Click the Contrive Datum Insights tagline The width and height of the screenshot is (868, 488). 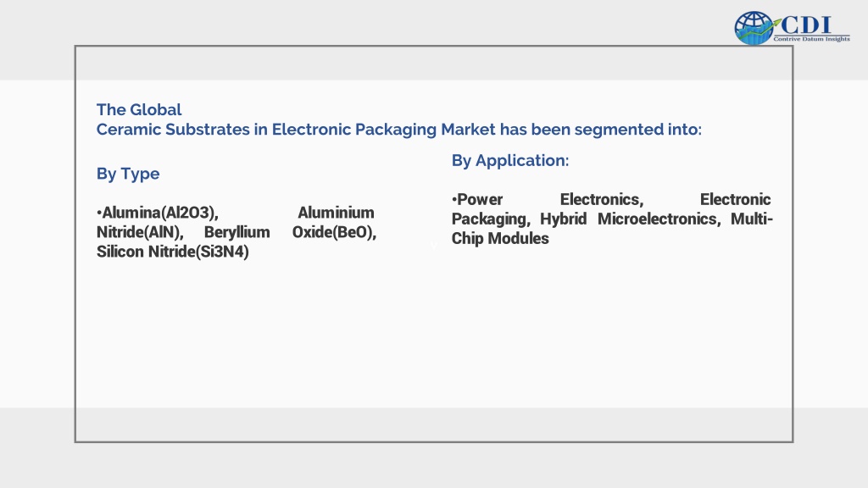click(811, 39)
